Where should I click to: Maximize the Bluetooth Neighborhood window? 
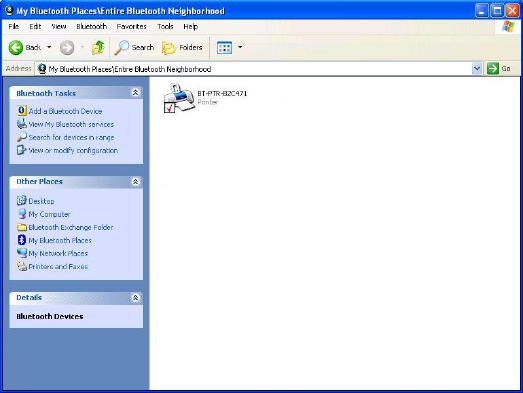497,11
